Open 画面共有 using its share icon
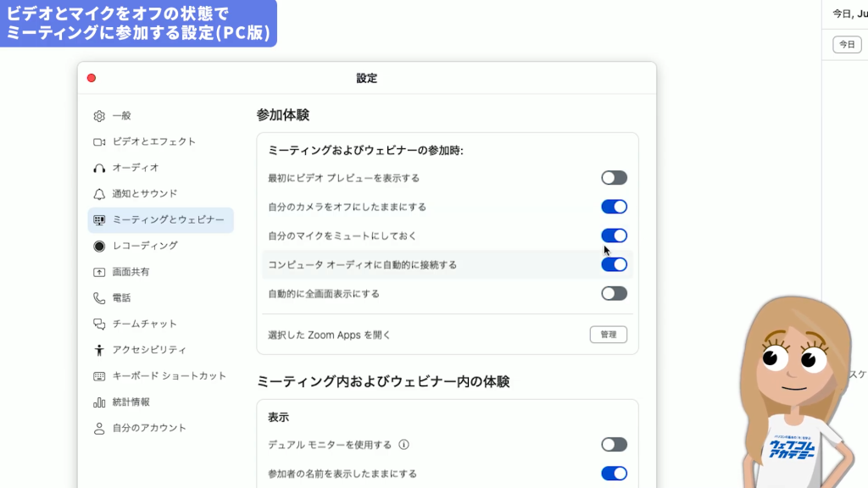Image resolution: width=868 pixels, height=488 pixels. [x=99, y=273]
